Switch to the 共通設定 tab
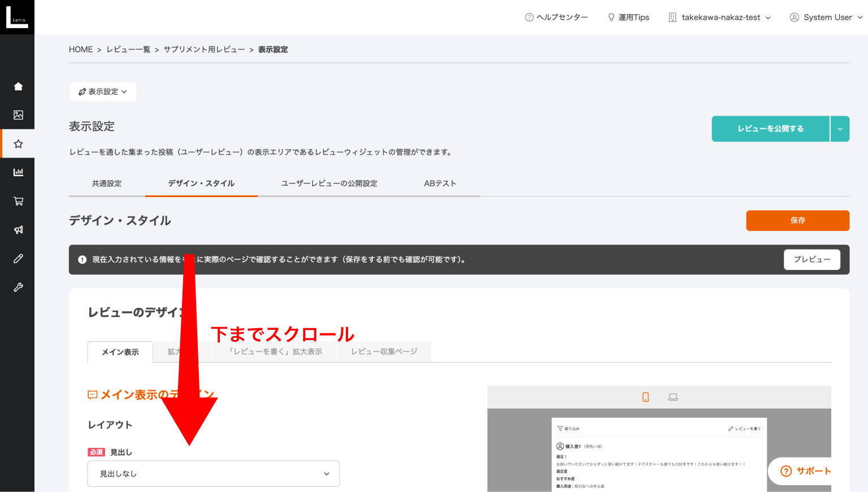868x492 pixels. pyautogui.click(x=107, y=184)
